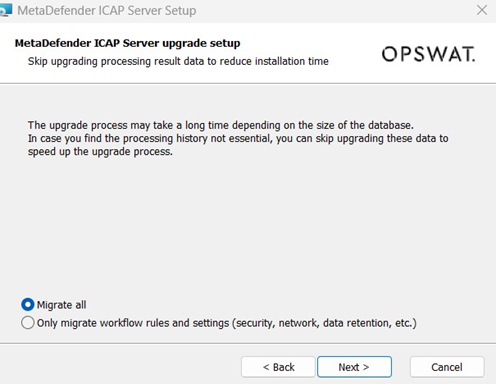Click the subtitle about skipping result data upgrade
The image size is (496, 384).
[178, 61]
